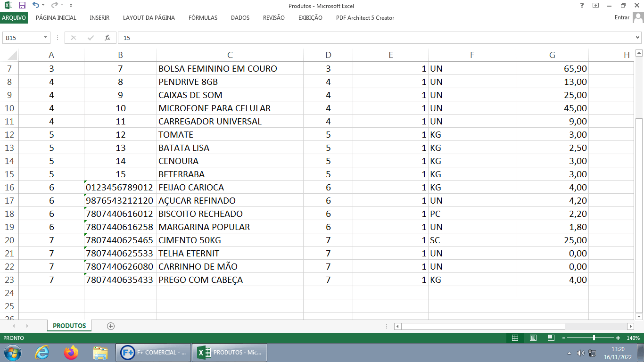Viewport: 644px width, 362px height.
Task: Open Ribbon Display Options icon
Action: tap(596, 5)
